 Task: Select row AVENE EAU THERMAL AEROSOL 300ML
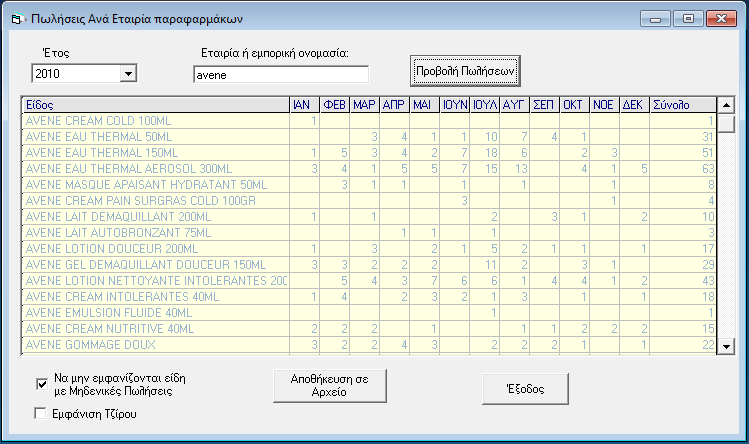(369, 169)
